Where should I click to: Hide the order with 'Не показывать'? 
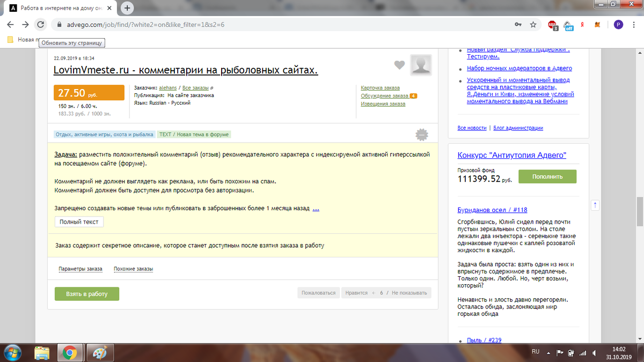(409, 293)
